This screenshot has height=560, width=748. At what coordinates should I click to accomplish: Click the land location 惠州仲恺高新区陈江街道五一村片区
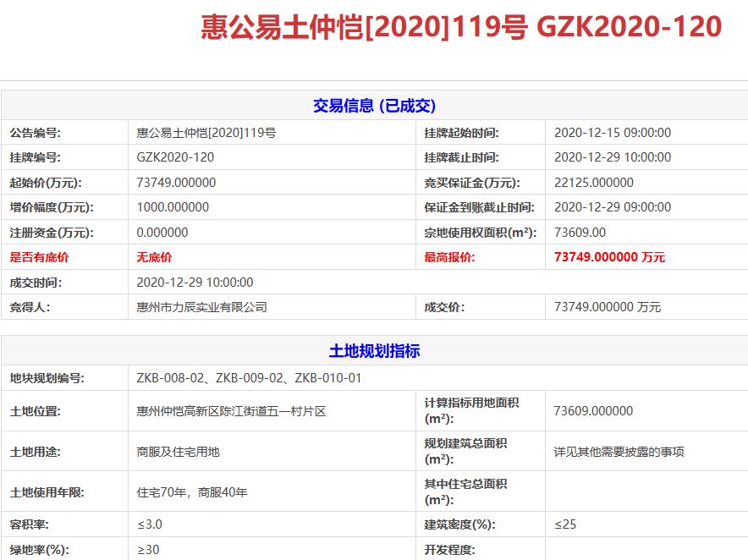pyautogui.click(x=231, y=411)
